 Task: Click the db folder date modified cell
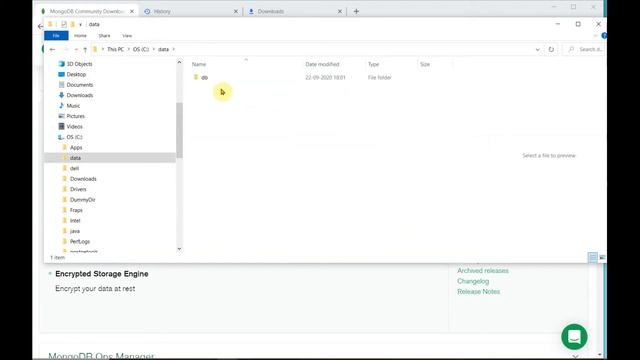pyautogui.click(x=325, y=78)
